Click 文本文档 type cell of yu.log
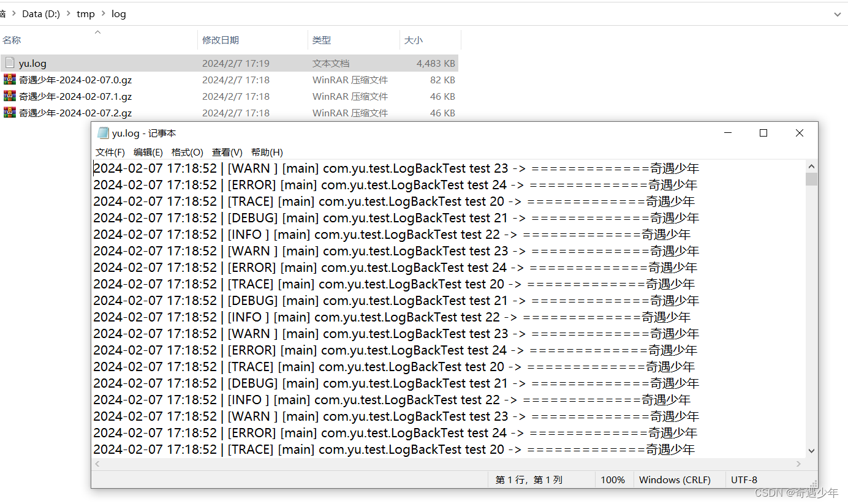The image size is (848, 504). [331, 63]
